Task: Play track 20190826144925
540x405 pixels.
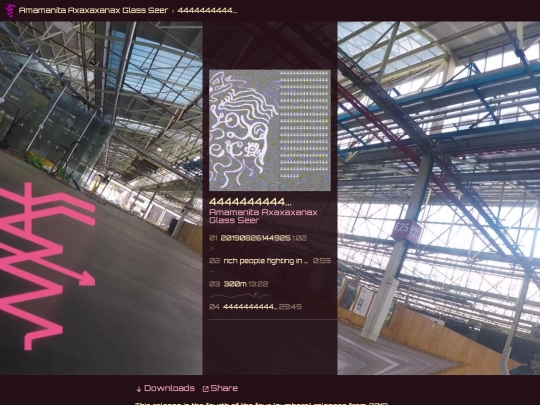Action: [255, 238]
